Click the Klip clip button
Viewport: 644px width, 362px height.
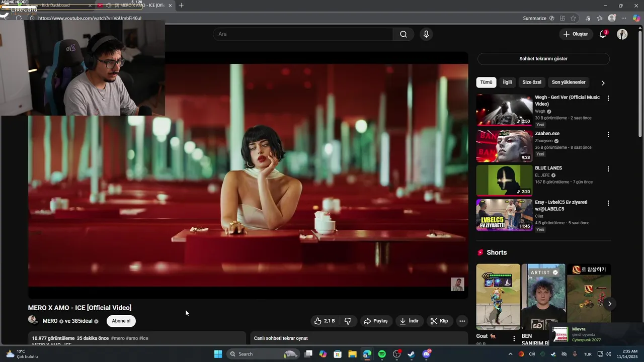pos(439,321)
